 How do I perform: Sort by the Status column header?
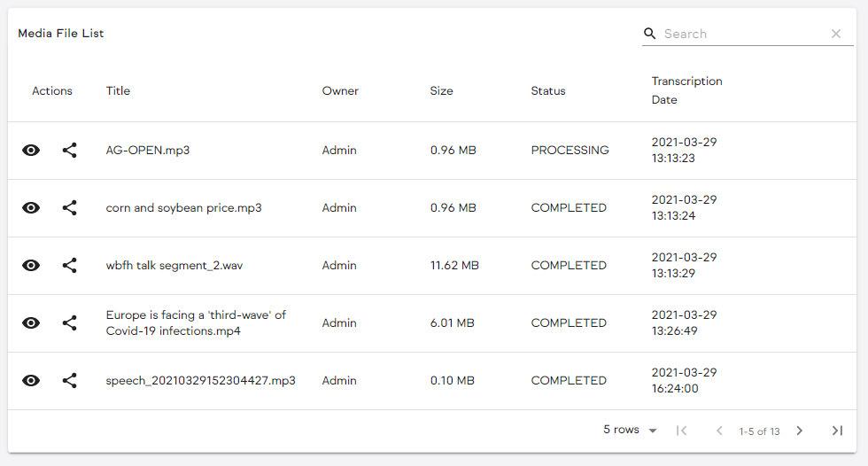tap(548, 90)
